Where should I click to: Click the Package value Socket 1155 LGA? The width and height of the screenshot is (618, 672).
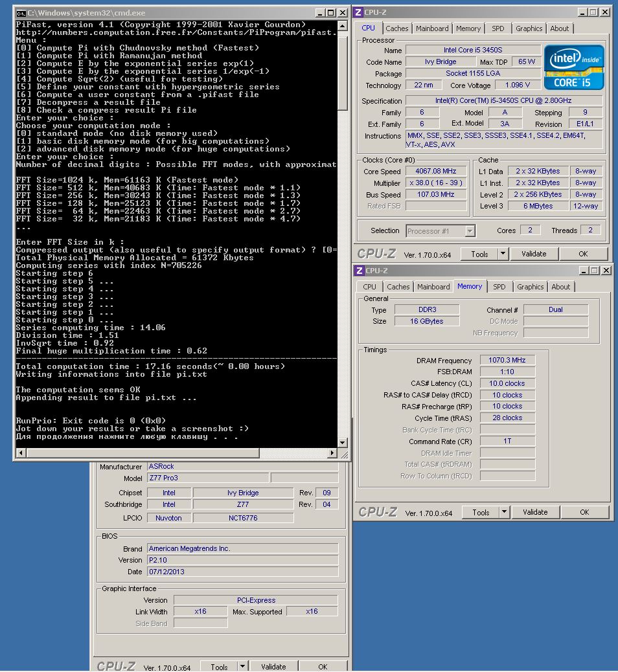coord(473,73)
